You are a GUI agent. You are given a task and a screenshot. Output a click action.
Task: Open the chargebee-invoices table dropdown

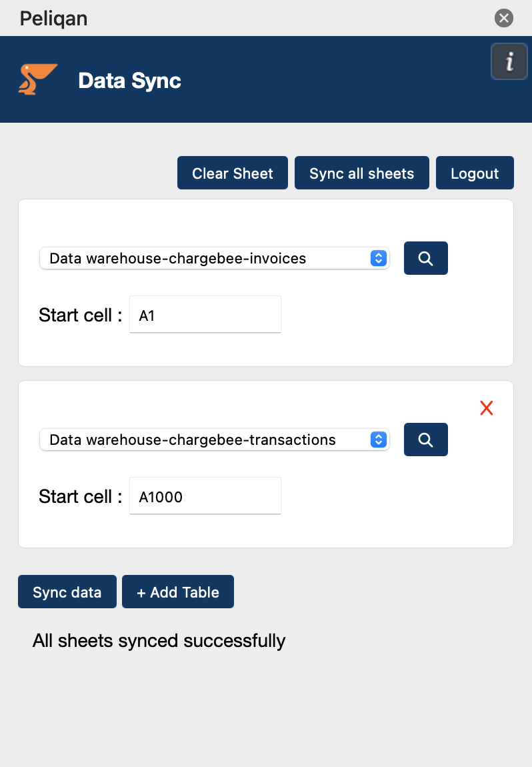(x=215, y=258)
